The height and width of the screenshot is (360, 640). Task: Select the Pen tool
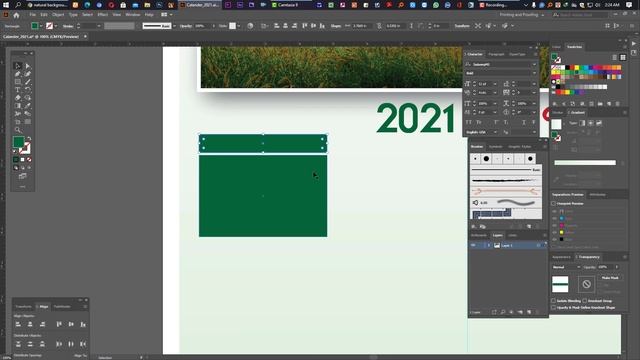pos(18,74)
